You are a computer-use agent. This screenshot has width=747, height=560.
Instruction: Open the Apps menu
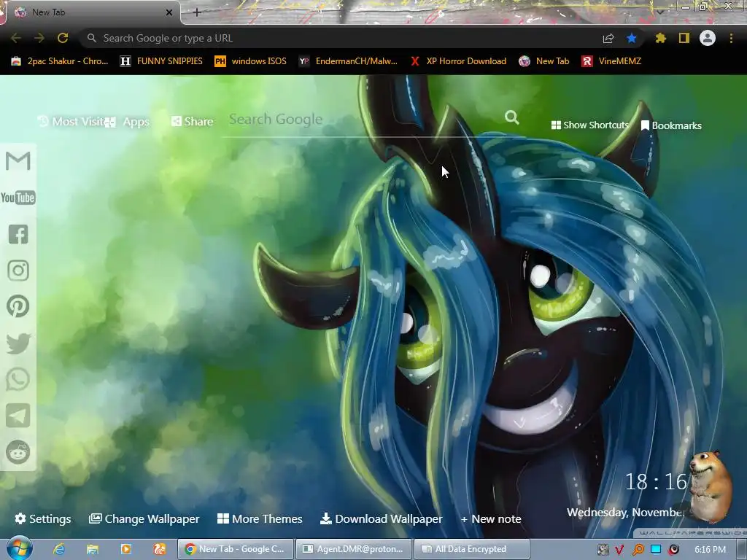(128, 122)
